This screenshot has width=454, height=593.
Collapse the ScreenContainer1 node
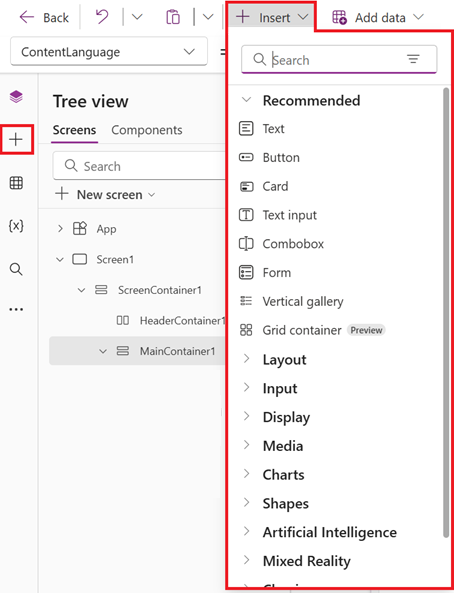(x=81, y=290)
